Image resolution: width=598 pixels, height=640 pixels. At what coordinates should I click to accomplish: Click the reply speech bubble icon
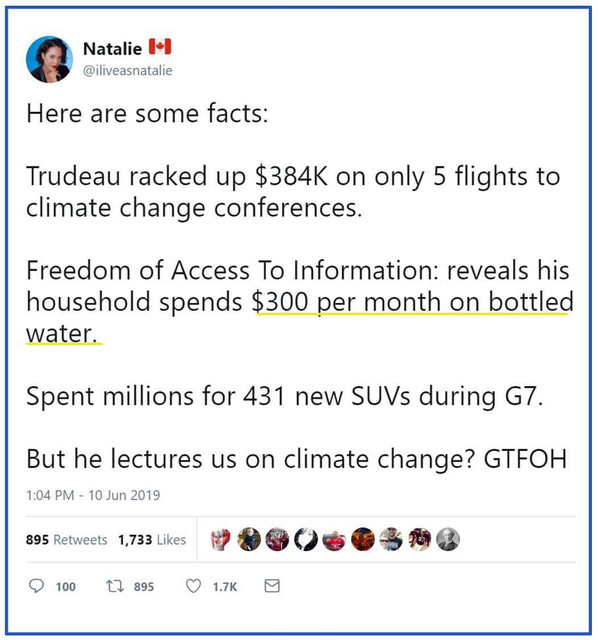(36, 586)
